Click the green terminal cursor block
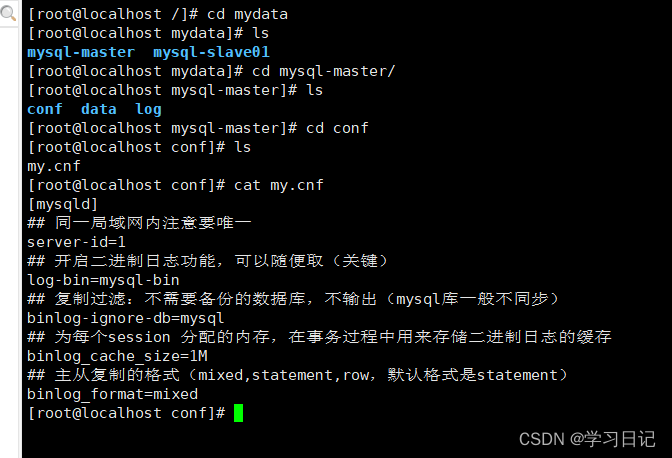The height and width of the screenshot is (458, 672). (238, 413)
